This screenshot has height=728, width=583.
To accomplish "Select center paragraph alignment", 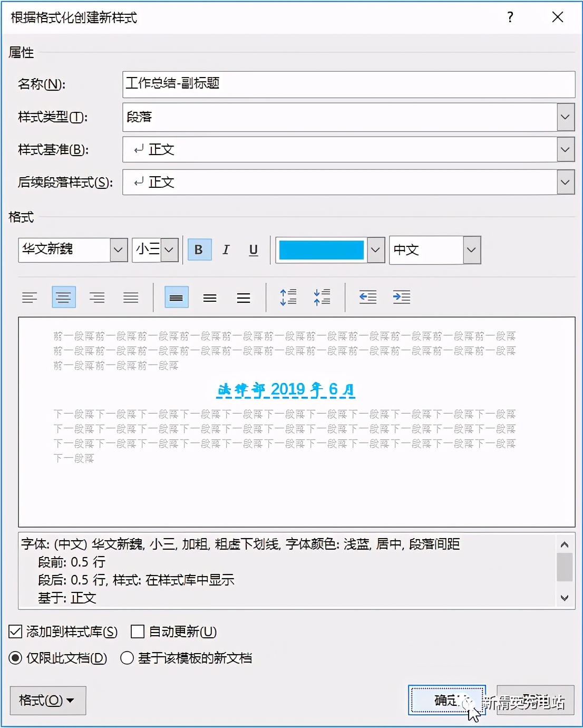I will coord(64,298).
